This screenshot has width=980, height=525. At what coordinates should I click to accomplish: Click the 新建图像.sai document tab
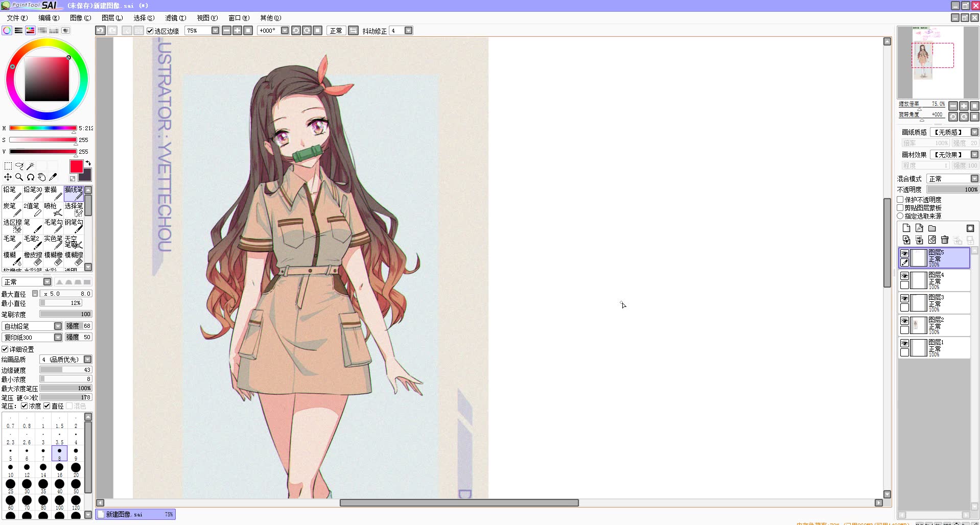[135, 514]
